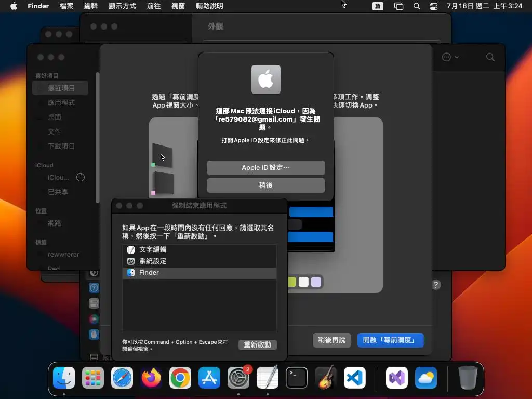
Task: Click the Apple ID 設定 button
Action: pyautogui.click(x=266, y=168)
